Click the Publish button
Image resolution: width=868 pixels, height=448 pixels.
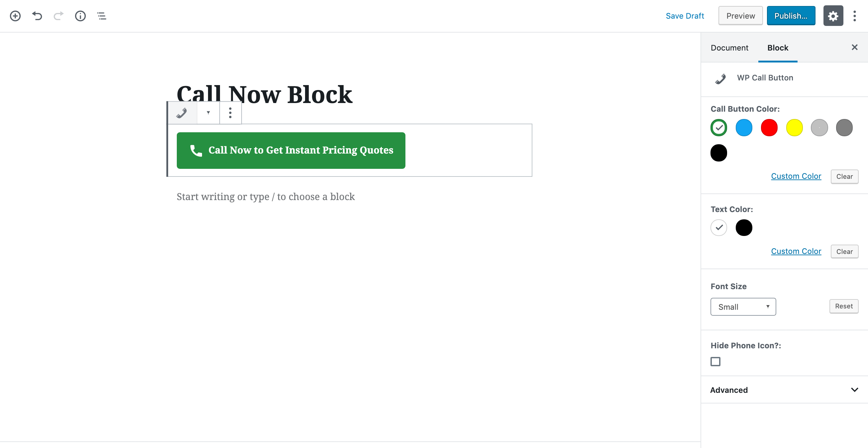click(791, 15)
